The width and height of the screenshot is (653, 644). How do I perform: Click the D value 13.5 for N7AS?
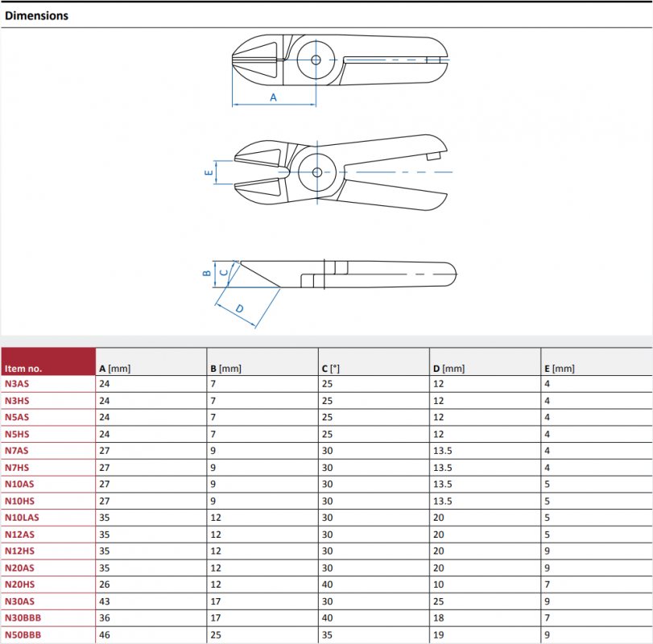click(443, 451)
